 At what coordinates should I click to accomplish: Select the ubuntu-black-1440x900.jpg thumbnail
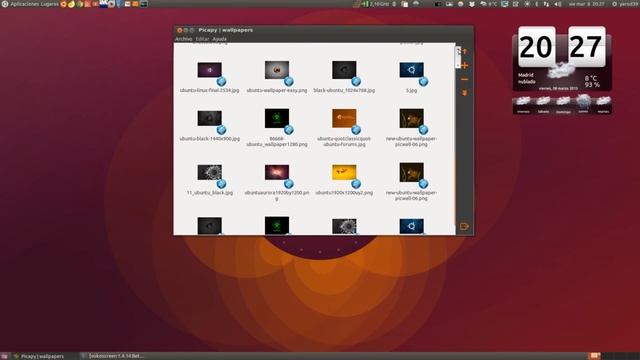209,118
